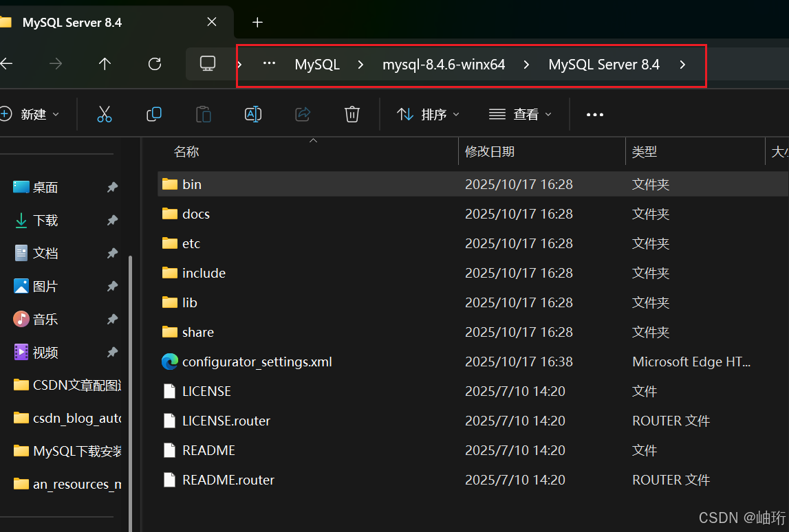Click the sidebar vertical scrollbar

(130, 392)
